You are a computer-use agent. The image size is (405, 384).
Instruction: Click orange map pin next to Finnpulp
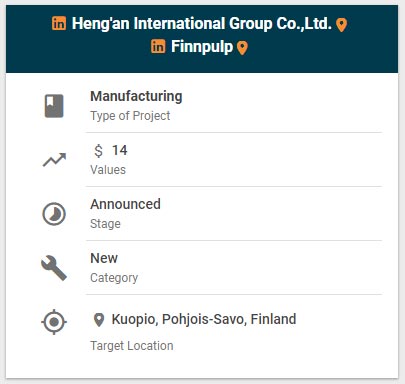[242, 48]
